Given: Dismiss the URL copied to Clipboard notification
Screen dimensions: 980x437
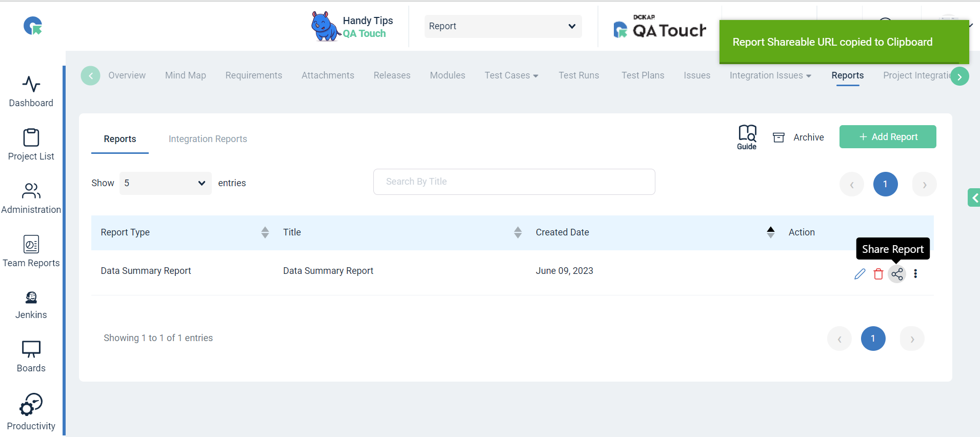Looking at the screenshot, I should [844, 42].
